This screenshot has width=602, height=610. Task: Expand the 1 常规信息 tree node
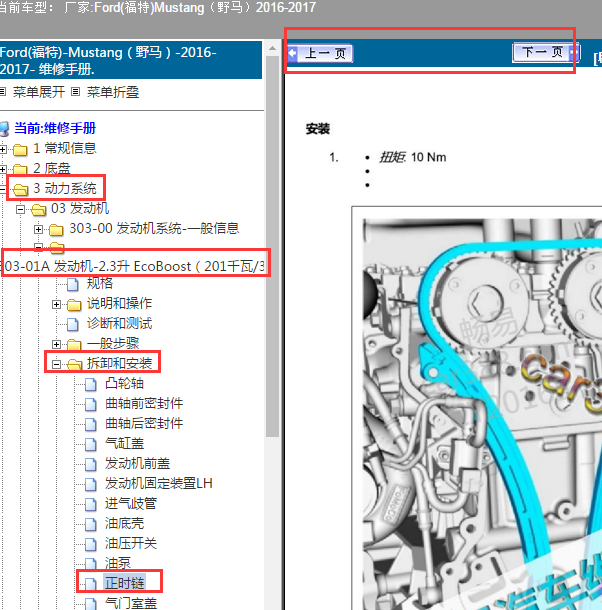[3, 149]
